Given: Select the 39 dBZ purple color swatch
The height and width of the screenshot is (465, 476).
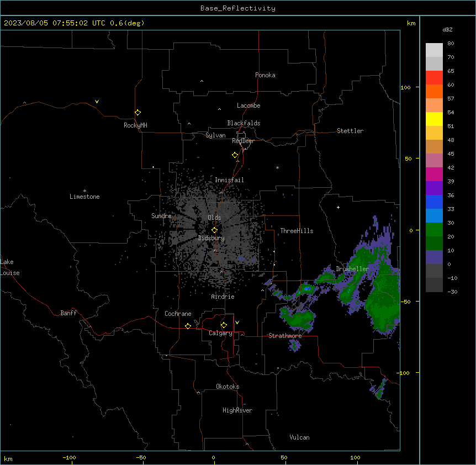Looking at the screenshot, I should coord(434,188).
